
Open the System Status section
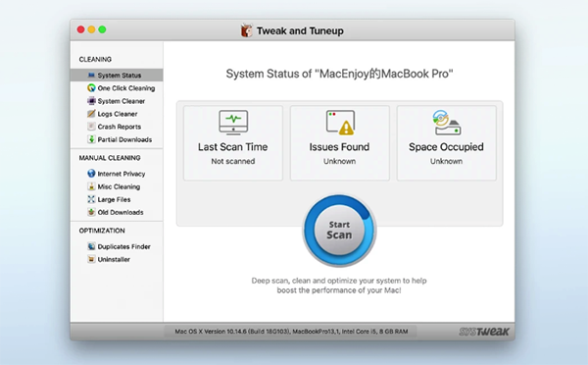click(x=117, y=76)
